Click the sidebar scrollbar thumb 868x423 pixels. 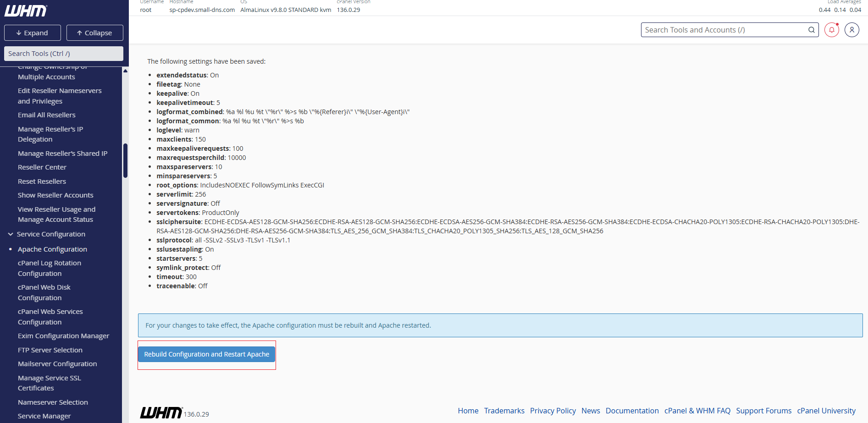tap(125, 160)
